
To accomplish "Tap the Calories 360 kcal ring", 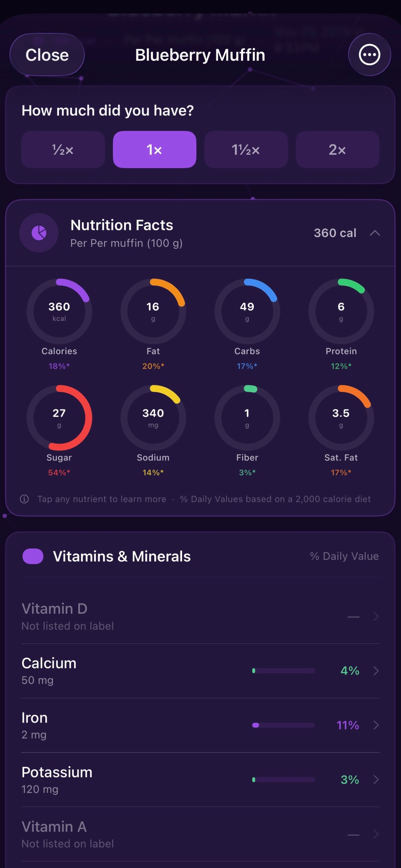I will click(59, 311).
